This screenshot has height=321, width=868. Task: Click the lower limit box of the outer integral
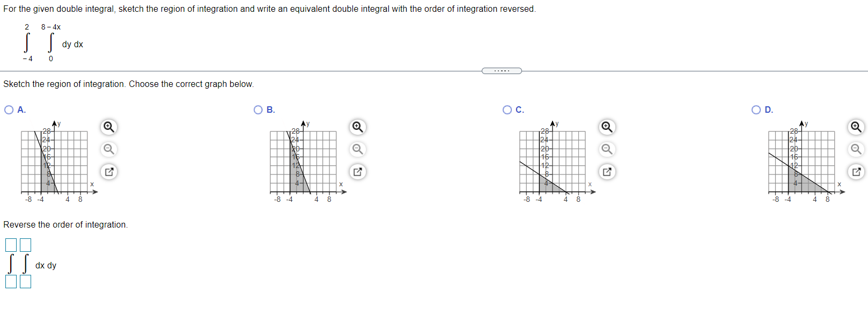click(10, 281)
